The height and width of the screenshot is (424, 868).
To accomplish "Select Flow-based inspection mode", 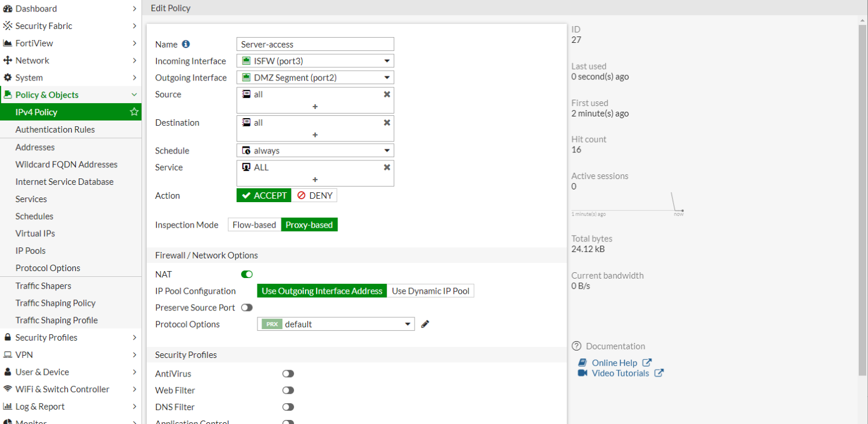I will pos(255,225).
